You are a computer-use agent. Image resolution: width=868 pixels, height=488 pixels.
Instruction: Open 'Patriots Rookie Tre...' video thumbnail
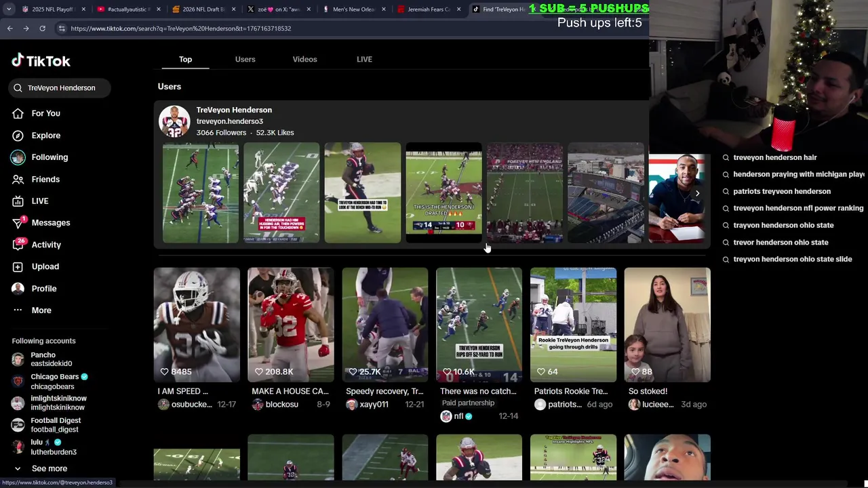pyautogui.click(x=573, y=325)
